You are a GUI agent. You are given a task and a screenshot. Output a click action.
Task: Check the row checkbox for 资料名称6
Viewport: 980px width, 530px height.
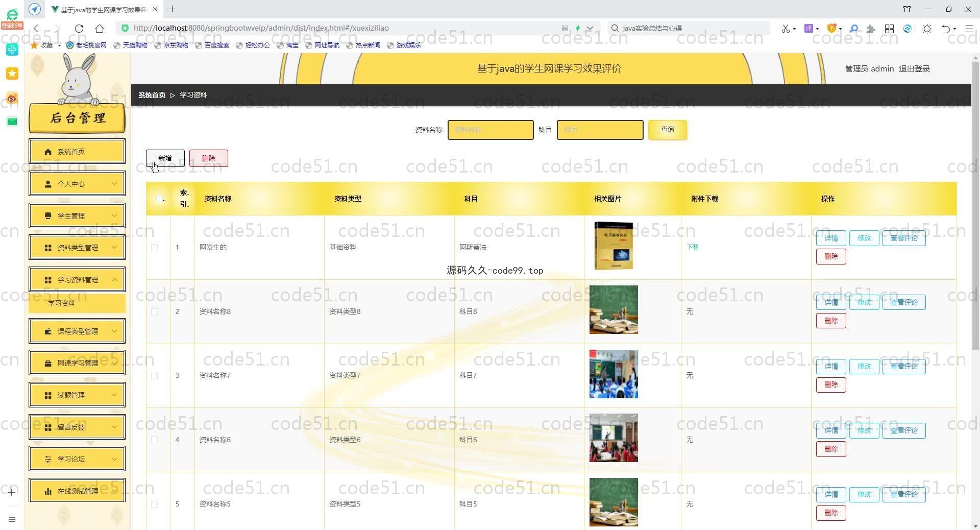[154, 440]
